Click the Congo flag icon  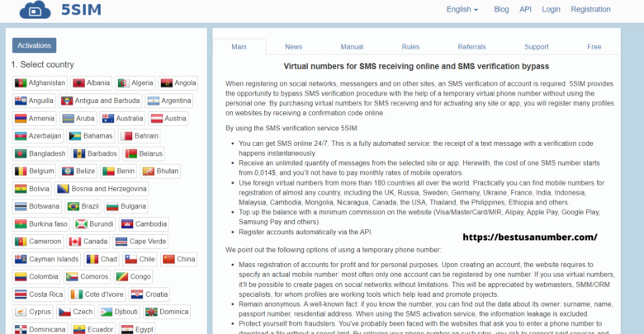click(x=122, y=276)
